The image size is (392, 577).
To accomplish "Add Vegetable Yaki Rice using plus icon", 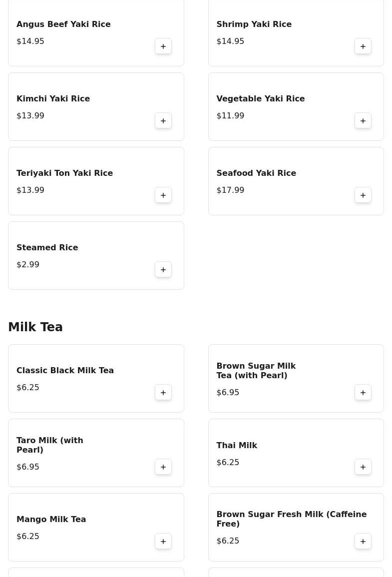I will point(363,121).
